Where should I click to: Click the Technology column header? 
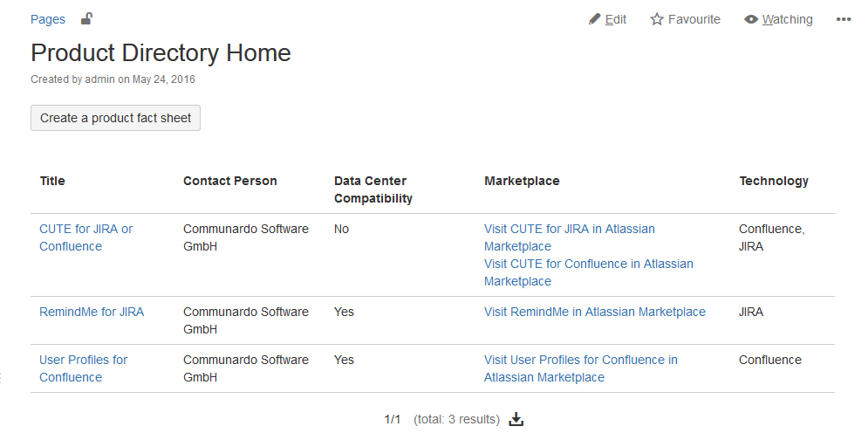(773, 182)
